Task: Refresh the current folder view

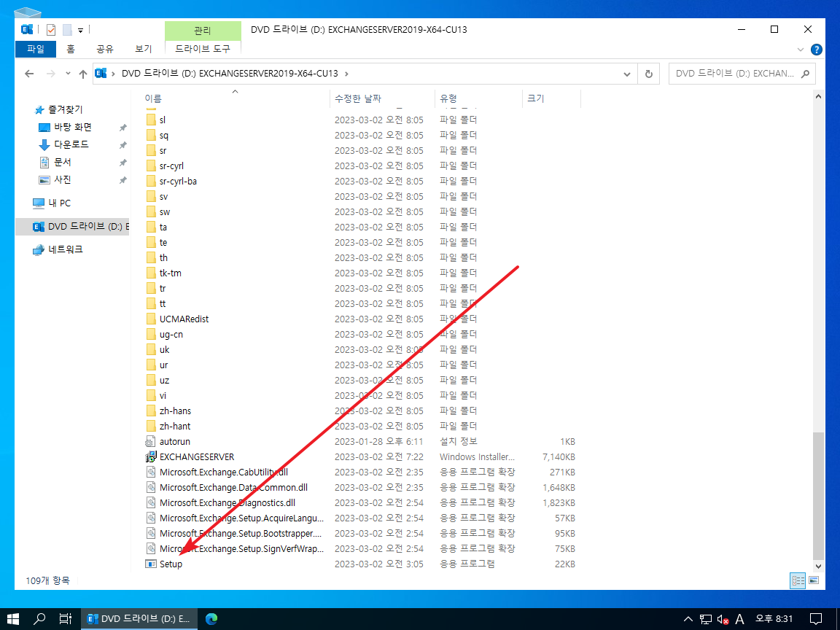Action: coord(649,74)
